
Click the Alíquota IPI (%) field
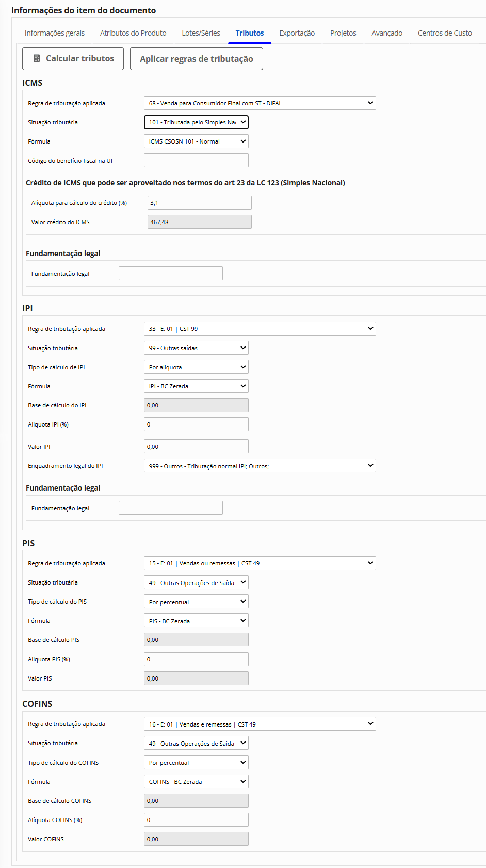(196, 424)
